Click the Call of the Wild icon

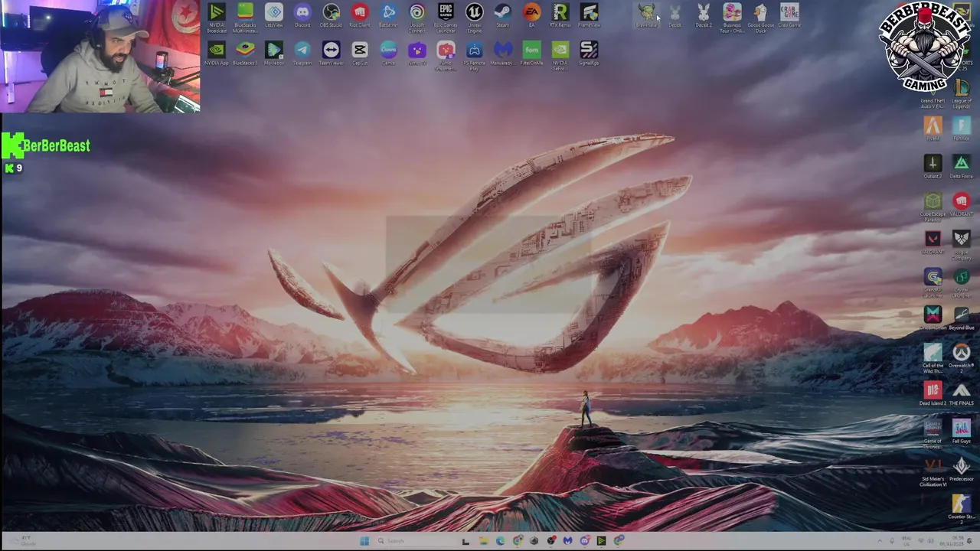(x=933, y=358)
